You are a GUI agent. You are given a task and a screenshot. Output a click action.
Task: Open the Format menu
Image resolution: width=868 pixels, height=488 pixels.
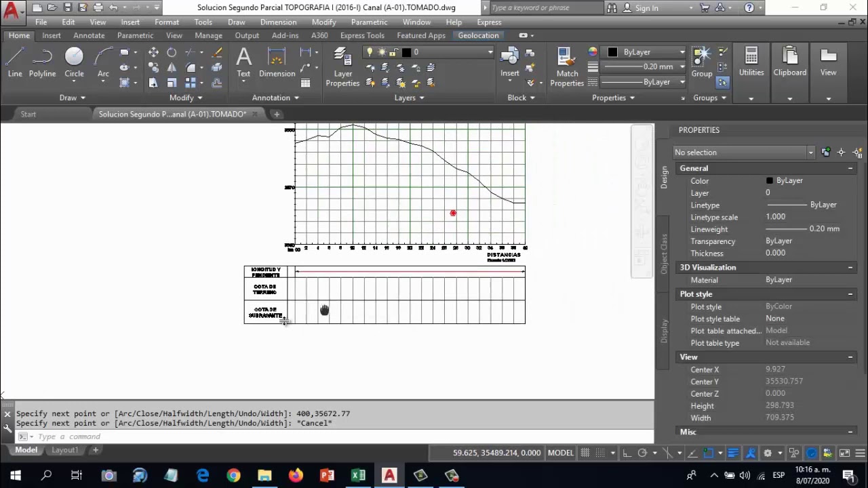167,22
